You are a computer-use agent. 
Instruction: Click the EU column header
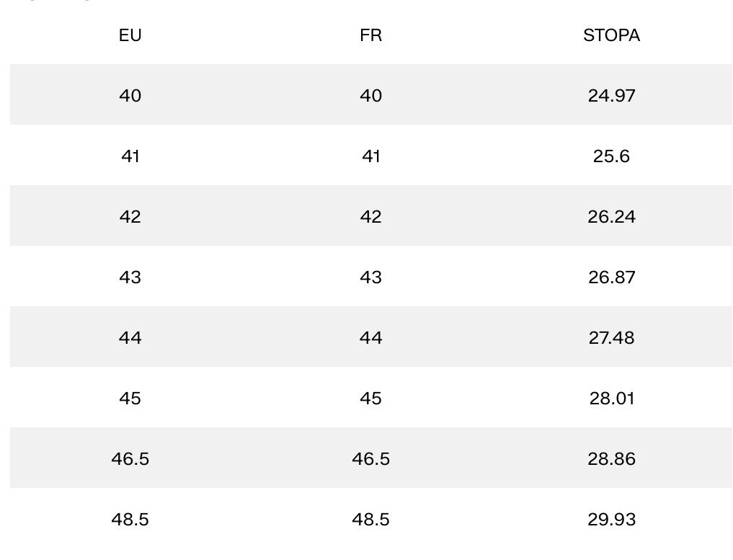tap(130, 35)
